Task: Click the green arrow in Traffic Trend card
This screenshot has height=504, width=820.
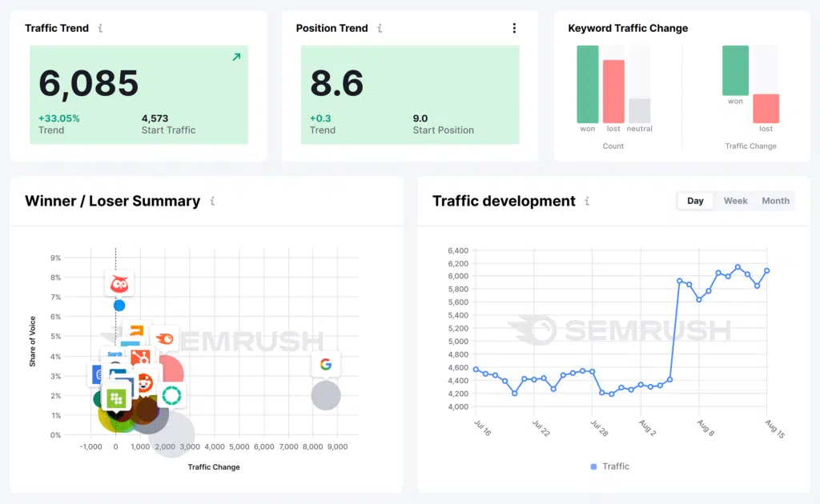Action: (236, 58)
